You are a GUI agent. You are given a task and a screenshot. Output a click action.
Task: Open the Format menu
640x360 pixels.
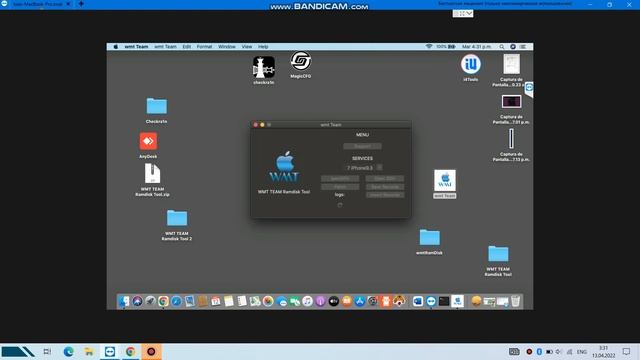(x=204, y=47)
